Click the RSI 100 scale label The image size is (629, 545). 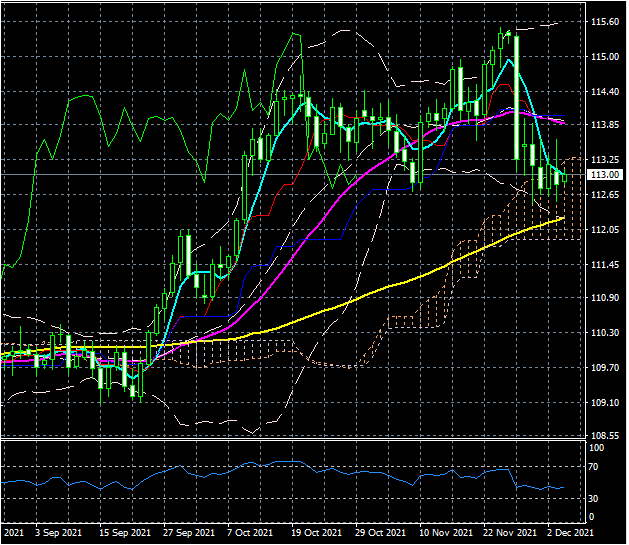(x=596, y=448)
